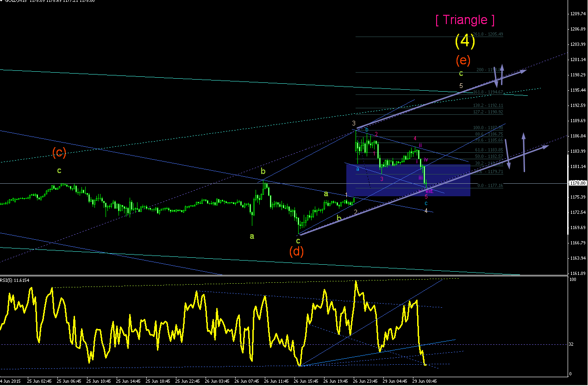
Task: Click time axis label "25 Jun 06:45"
Action: [x=69, y=382]
